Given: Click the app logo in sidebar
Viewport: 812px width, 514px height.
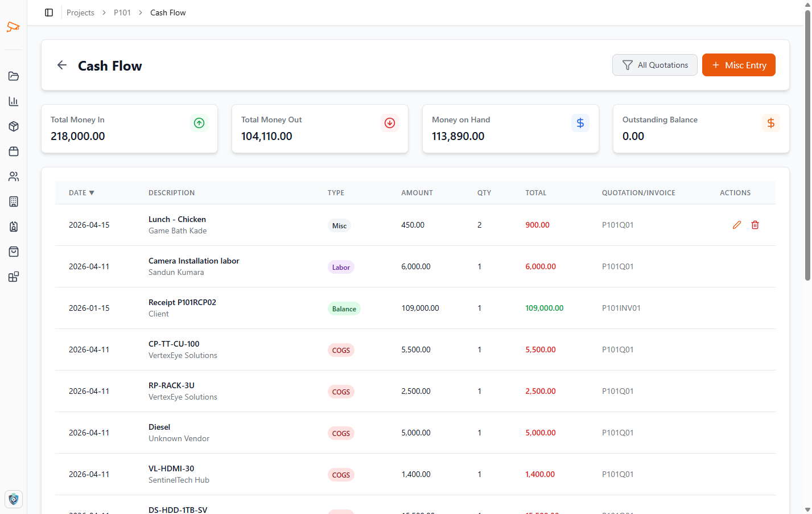Looking at the screenshot, I should 13,27.
